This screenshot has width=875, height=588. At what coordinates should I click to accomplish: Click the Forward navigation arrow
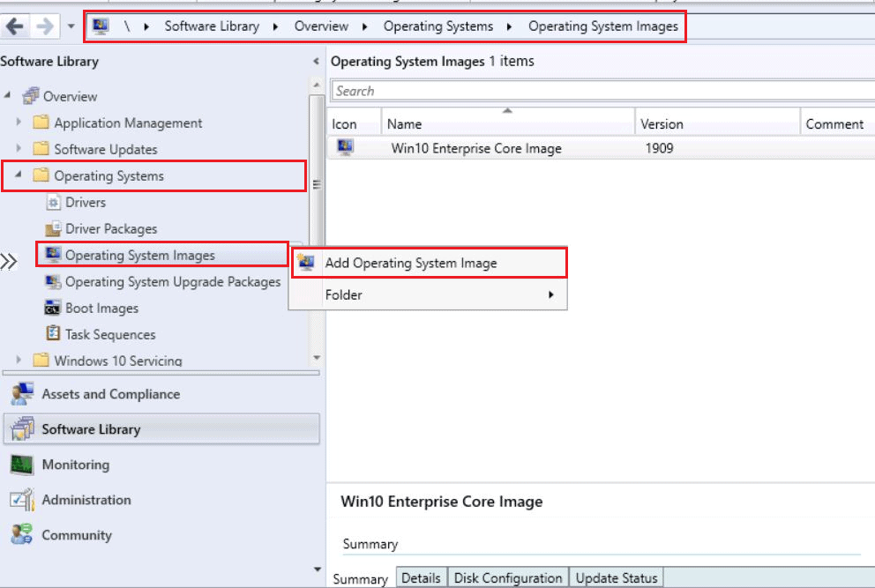[45, 26]
